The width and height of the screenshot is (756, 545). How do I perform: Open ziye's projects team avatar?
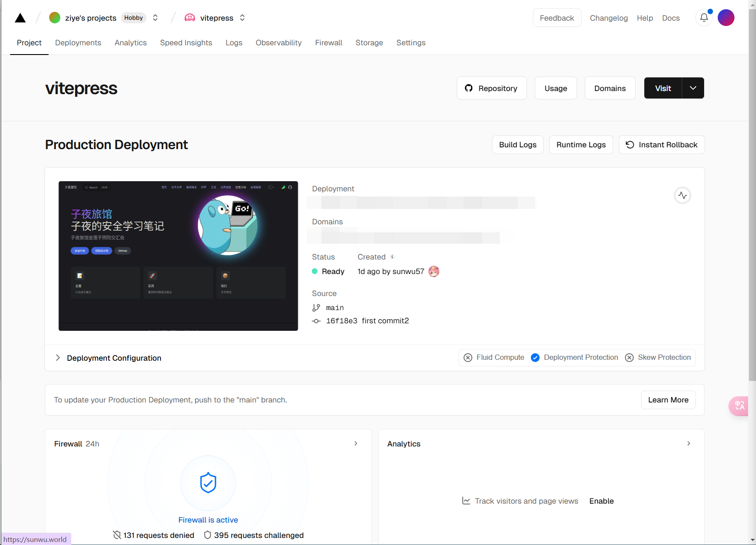tap(55, 18)
